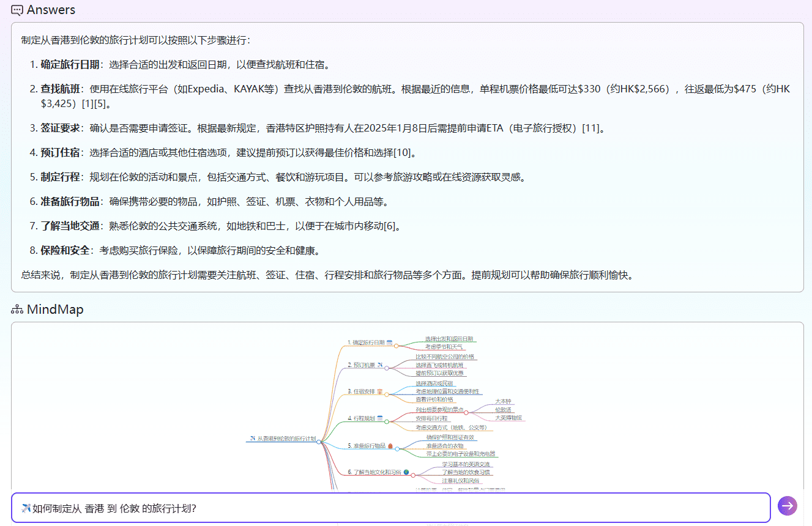Click the hotel emoji beside 住宿安排

(380, 391)
